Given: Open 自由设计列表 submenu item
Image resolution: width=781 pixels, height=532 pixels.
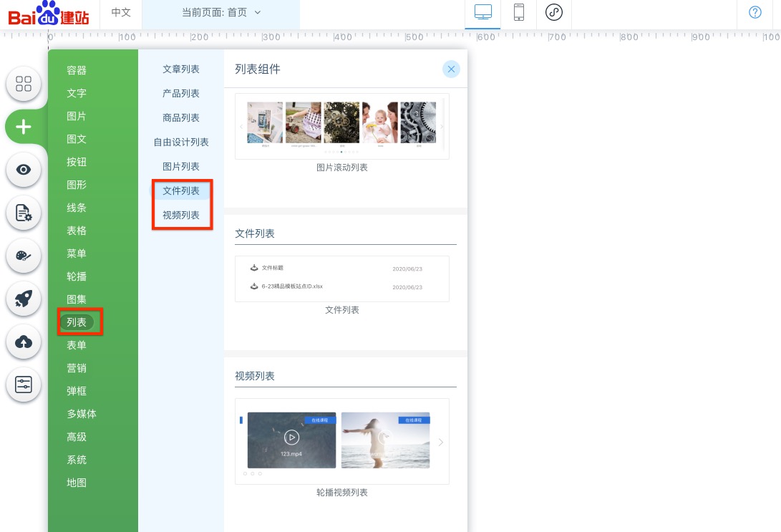Looking at the screenshot, I should click(181, 142).
